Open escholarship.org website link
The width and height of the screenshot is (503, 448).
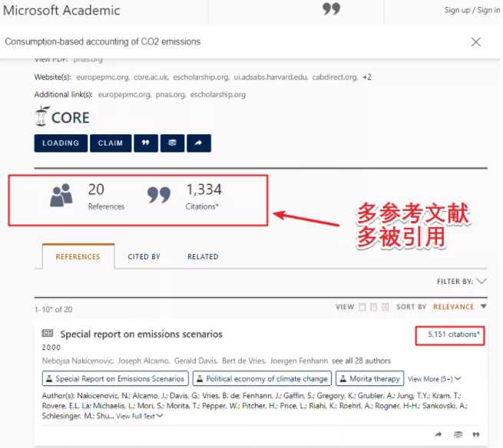click(x=201, y=77)
